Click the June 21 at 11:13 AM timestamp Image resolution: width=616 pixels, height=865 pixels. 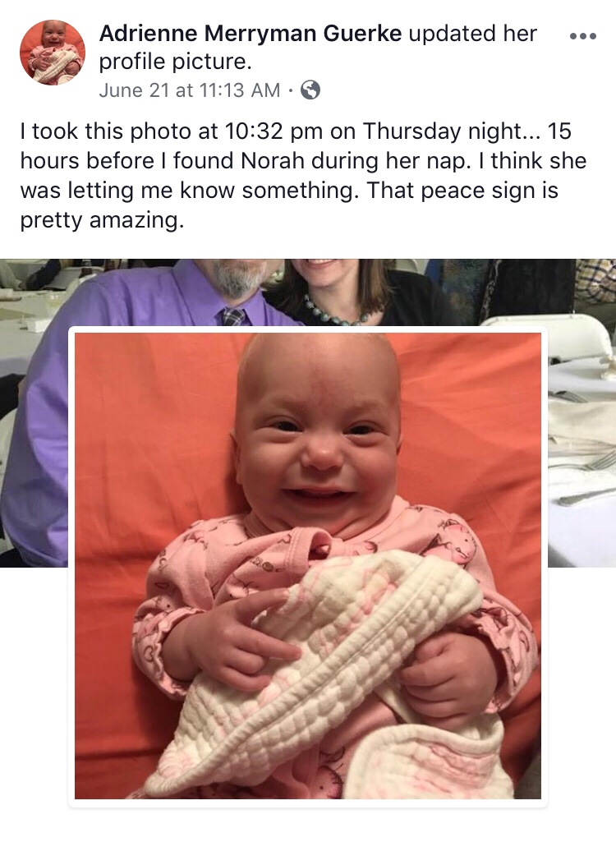(189, 90)
